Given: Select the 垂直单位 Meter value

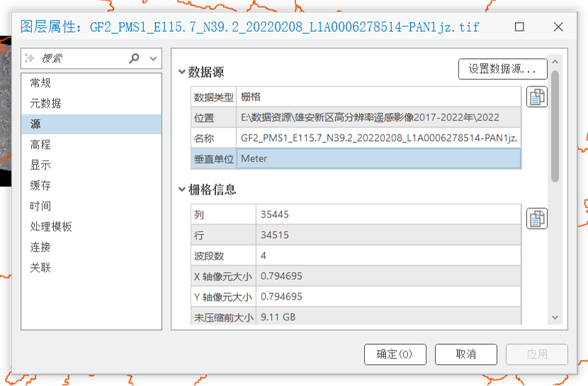Looking at the screenshot, I should [378, 159].
